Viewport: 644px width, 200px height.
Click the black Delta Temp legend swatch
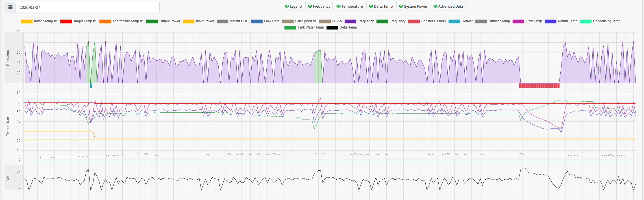tap(332, 27)
